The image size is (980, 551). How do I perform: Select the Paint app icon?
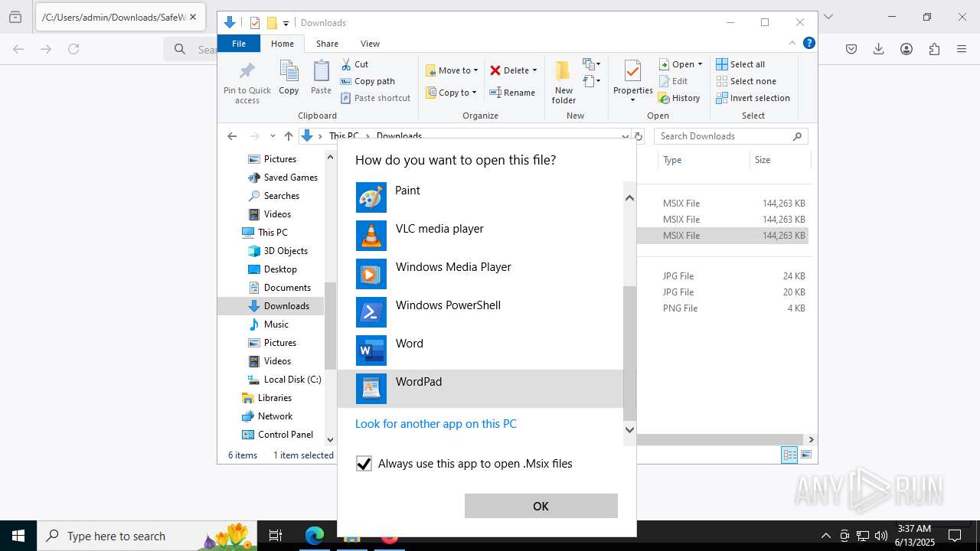pyautogui.click(x=371, y=197)
